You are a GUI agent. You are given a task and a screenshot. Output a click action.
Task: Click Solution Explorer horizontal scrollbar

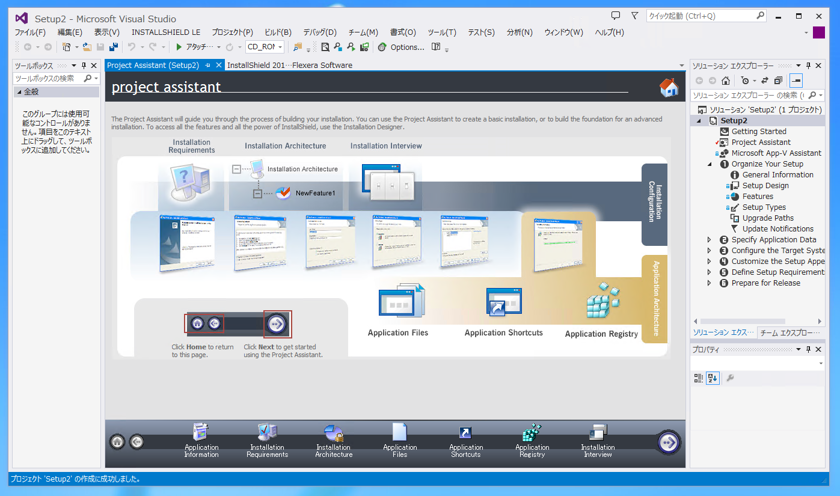742,321
